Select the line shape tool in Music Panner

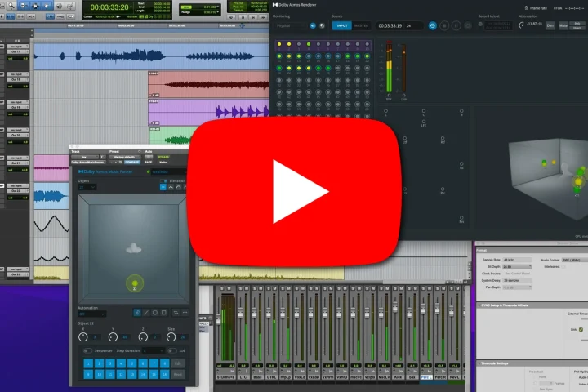[146, 313]
